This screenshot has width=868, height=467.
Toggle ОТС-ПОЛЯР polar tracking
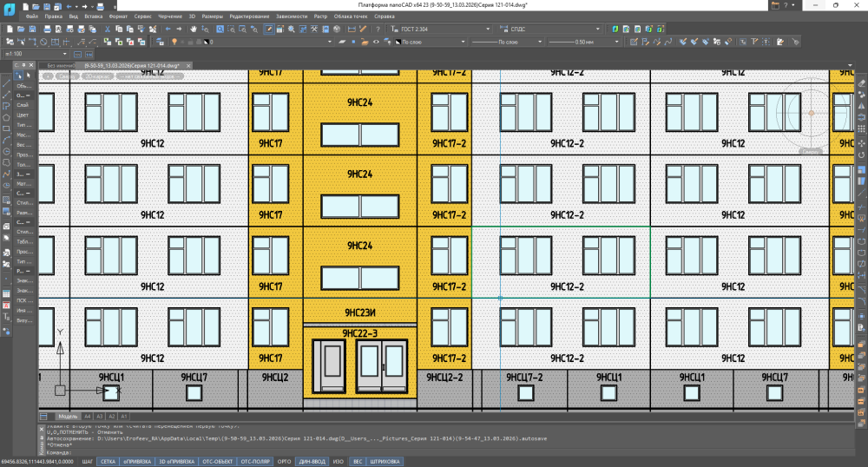[x=255, y=461]
